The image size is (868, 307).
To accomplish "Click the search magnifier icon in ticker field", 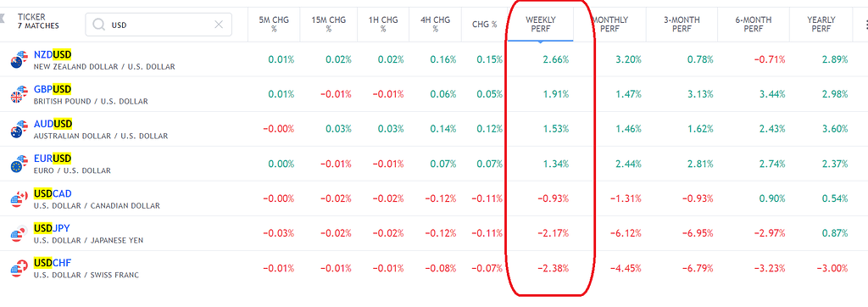I will pos(99,25).
